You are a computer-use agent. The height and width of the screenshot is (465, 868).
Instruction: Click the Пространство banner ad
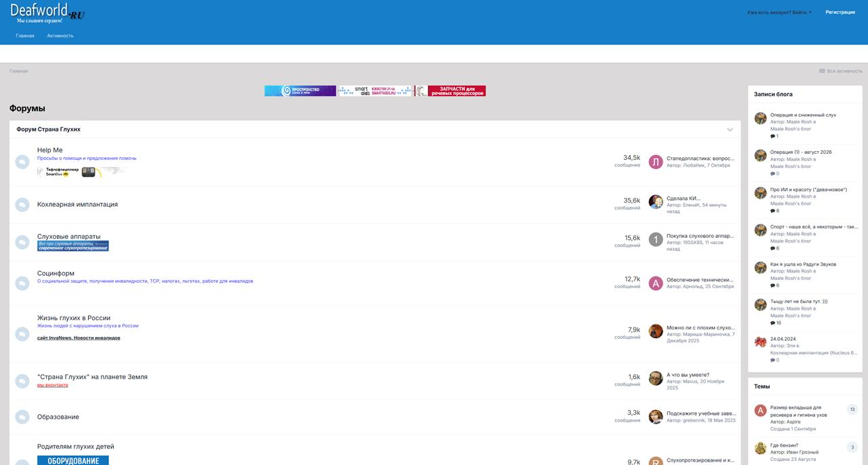(x=300, y=91)
